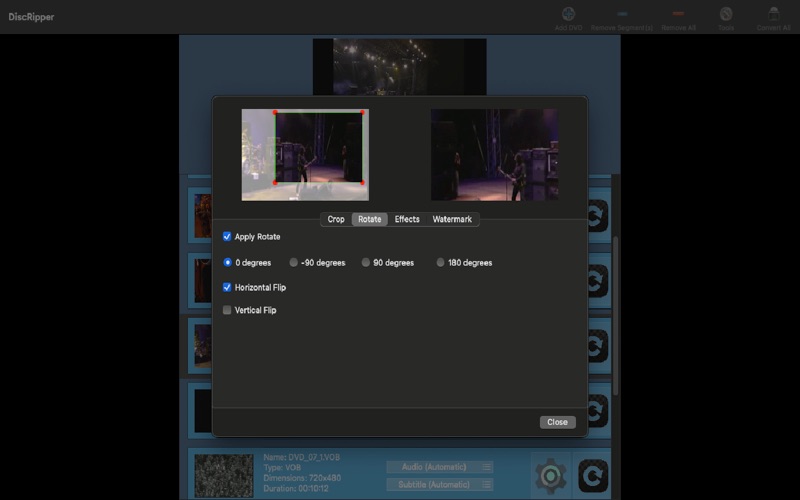Image resolution: width=800 pixels, height=500 pixels.
Task: Uncheck the Apply Rotate checkbox
Action: tap(227, 236)
